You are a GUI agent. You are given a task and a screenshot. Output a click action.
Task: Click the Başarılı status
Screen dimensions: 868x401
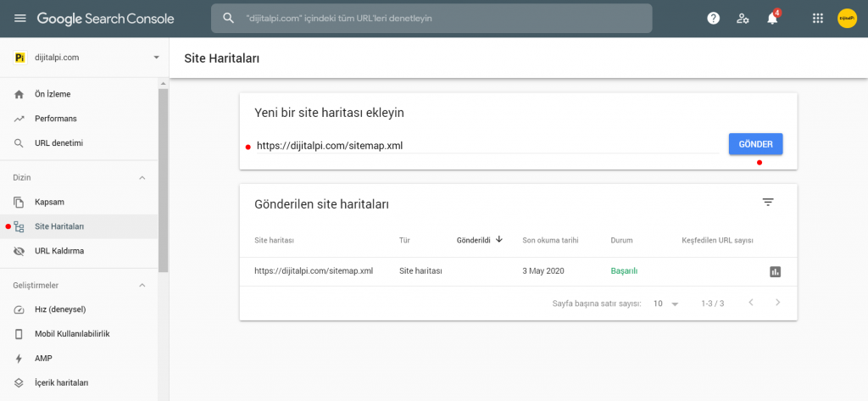[625, 271]
